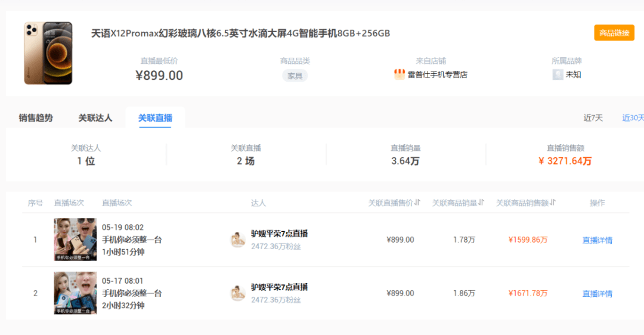
Task: Open the phone product image
Action: pos(48,53)
